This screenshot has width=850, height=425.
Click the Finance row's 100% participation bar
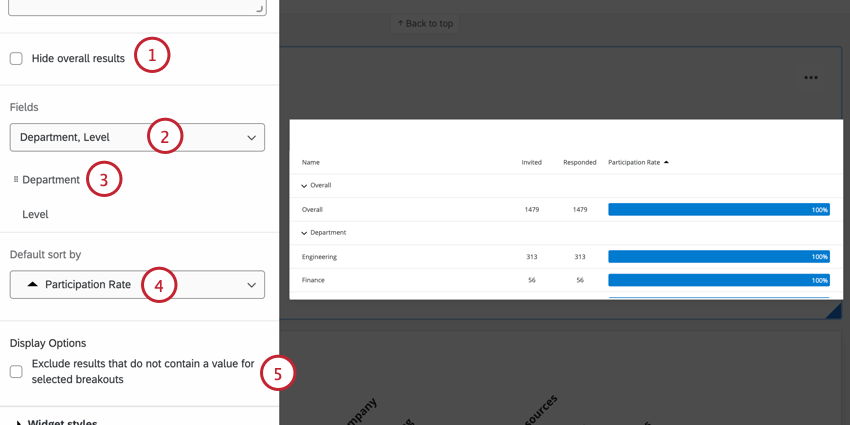click(719, 280)
